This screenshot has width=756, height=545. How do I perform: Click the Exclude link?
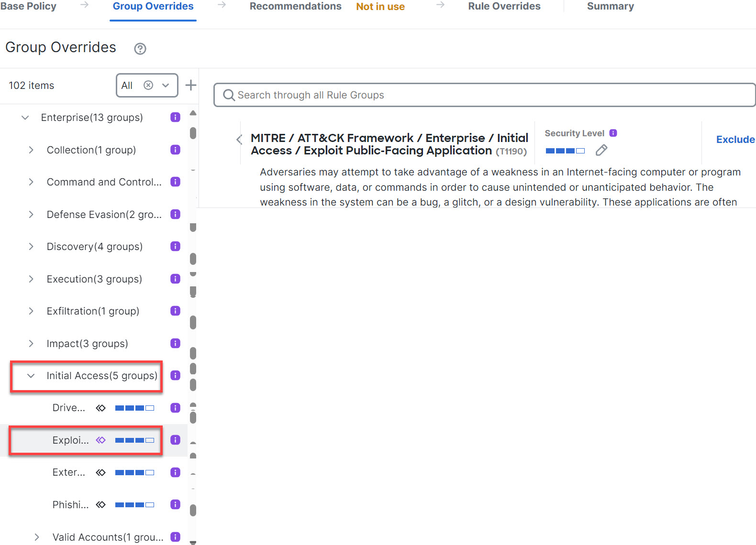[x=735, y=140]
